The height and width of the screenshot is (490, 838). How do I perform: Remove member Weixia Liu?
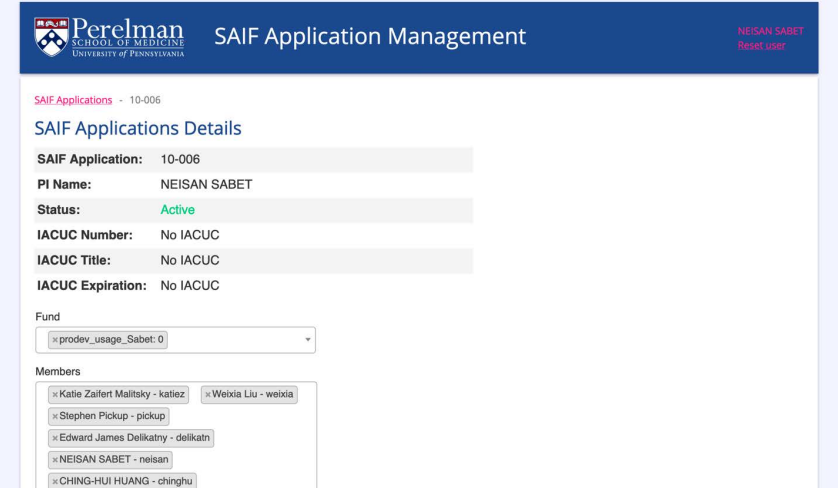(x=208, y=395)
